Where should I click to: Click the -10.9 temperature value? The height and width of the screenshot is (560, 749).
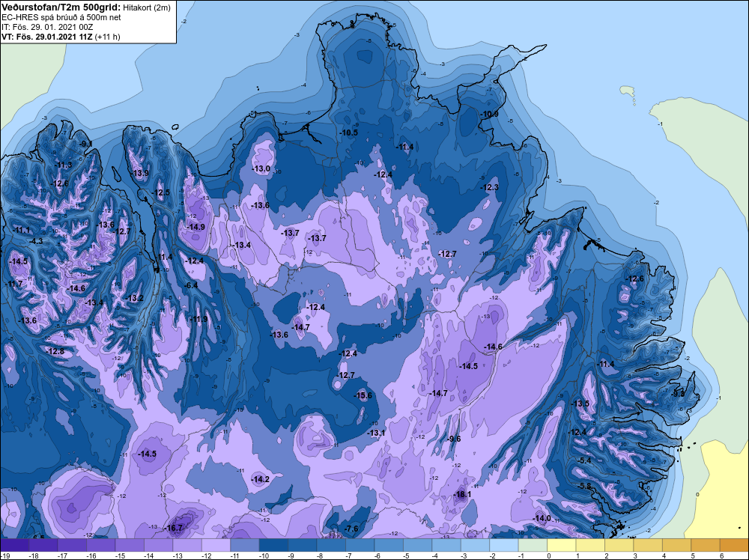pyautogui.click(x=488, y=114)
